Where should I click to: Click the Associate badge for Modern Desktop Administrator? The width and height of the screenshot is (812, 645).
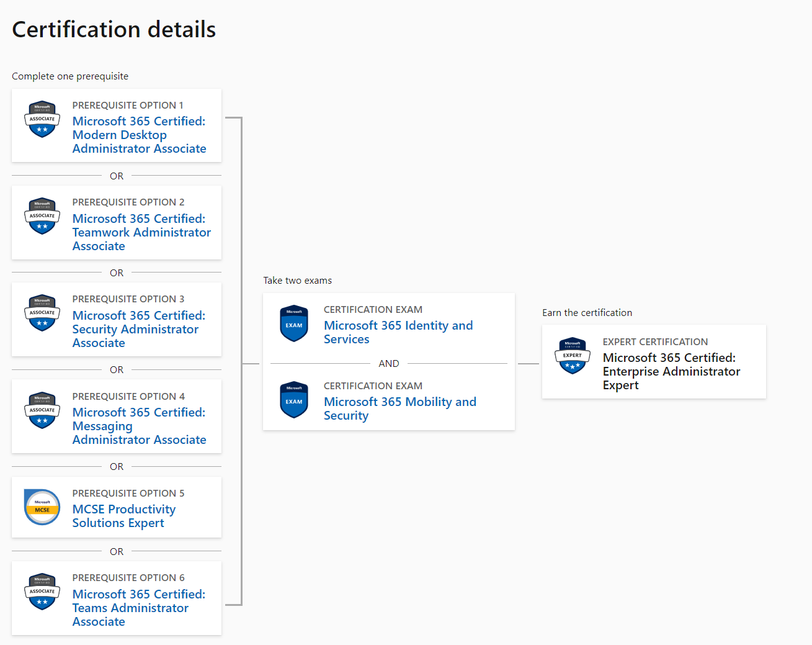click(x=42, y=119)
